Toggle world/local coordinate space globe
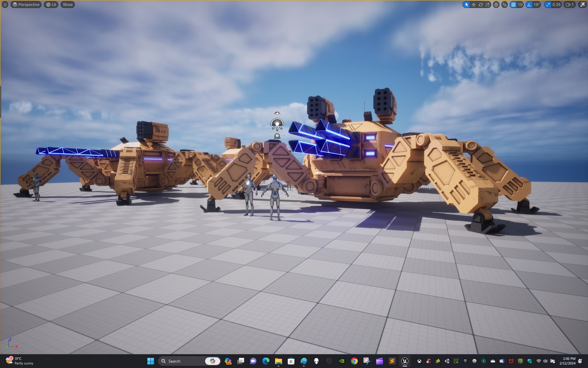Image resolution: width=588 pixels, height=368 pixels. [496, 4]
